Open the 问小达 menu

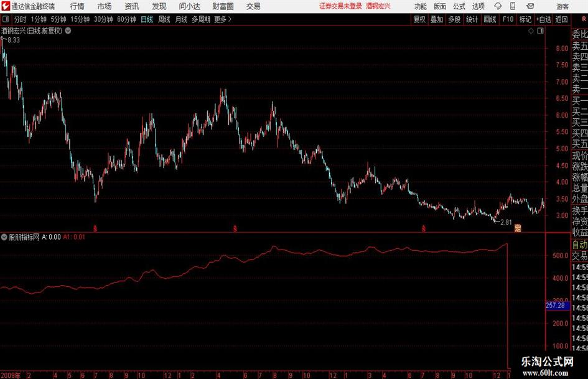pyautogui.click(x=189, y=6)
